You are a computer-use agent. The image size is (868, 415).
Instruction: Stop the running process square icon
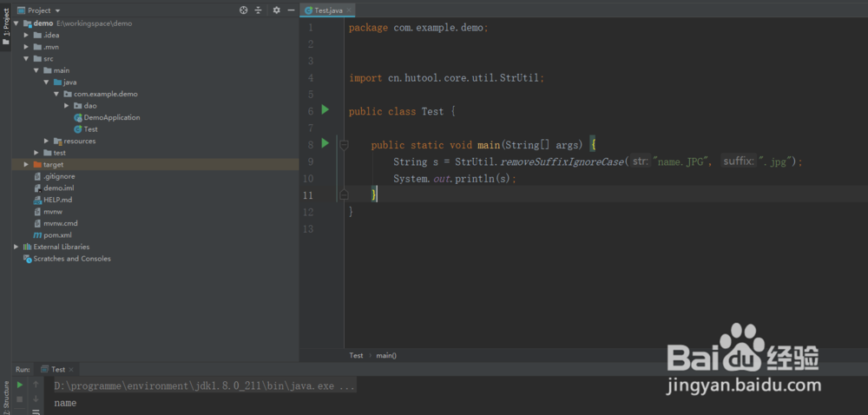tap(20, 399)
